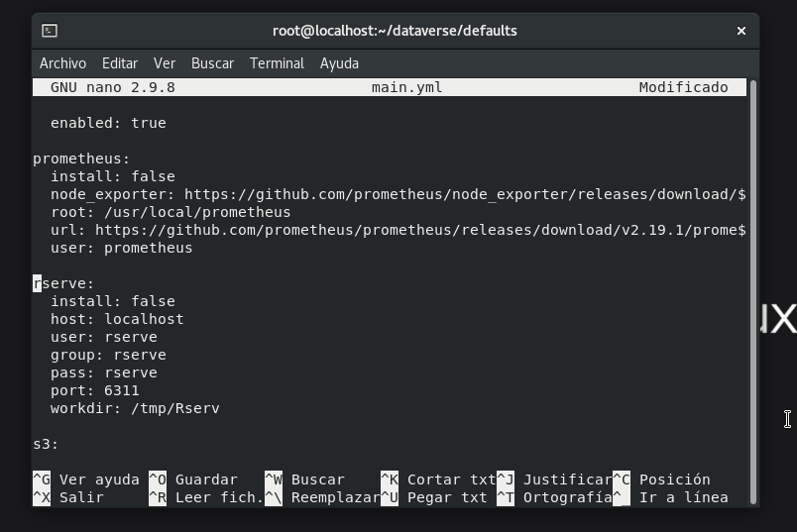Open the Archivo menu
Screen dimensions: 797x532
[x=62, y=63]
